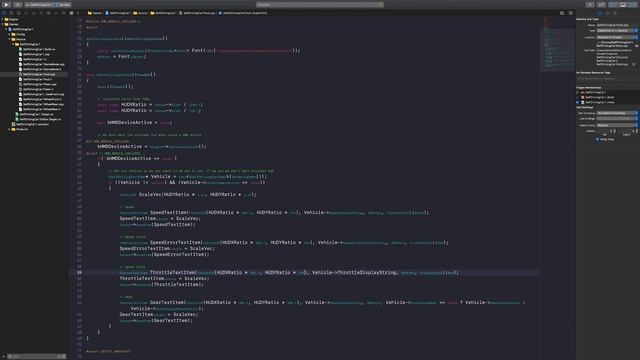Toggle first SelfDrivingCar1 target membership checkbox

click(x=578, y=92)
